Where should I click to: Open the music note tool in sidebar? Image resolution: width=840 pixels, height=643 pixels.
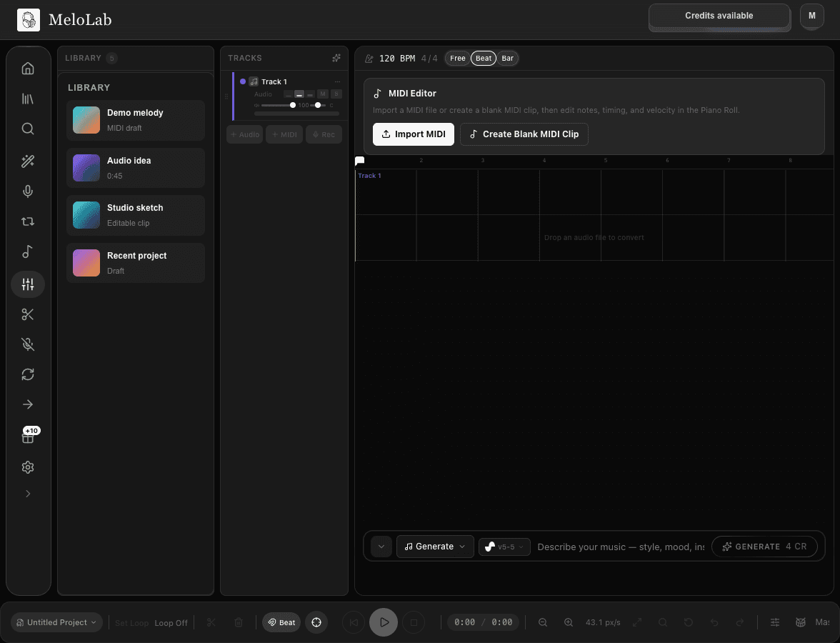(x=28, y=251)
